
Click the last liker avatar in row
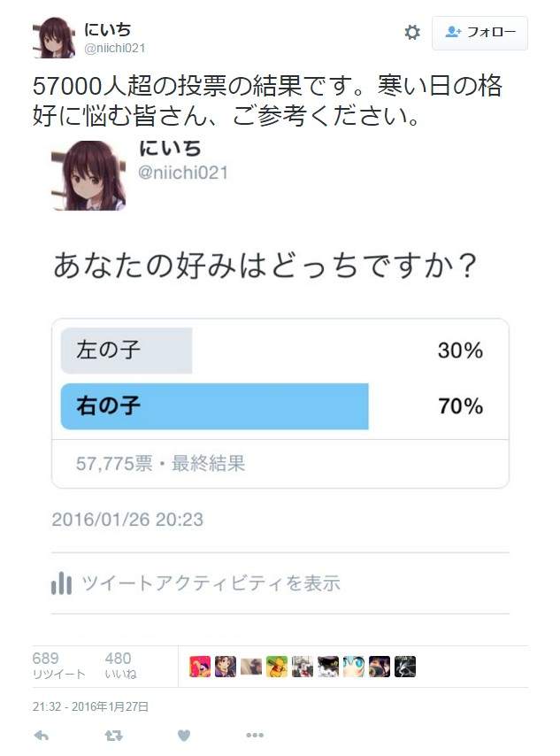tap(405, 667)
